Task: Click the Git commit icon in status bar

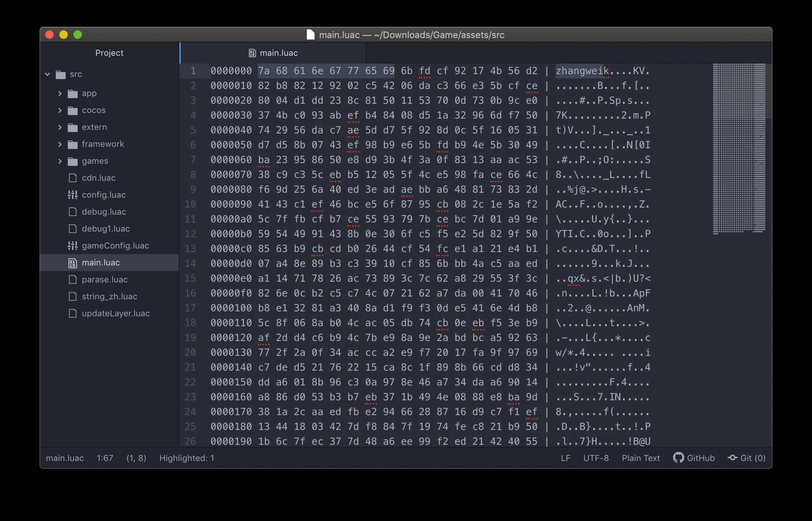Action: (x=732, y=458)
